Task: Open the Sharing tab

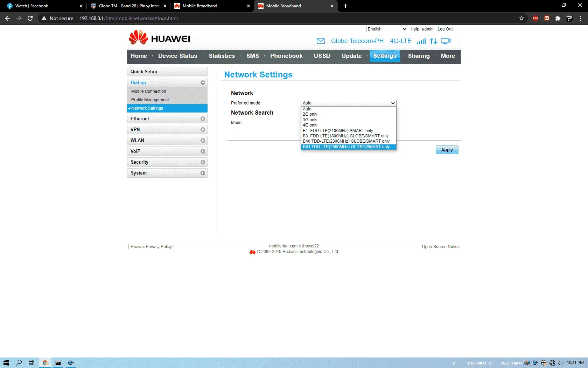Action: click(x=419, y=56)
